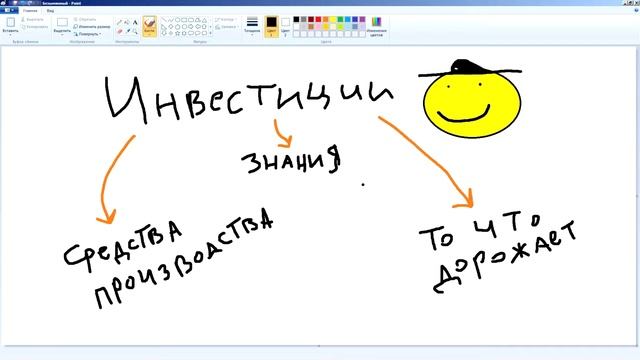The height and width of the screenshot is (360, 640).
Task: Select the Five-point star shape
Action: coord(178,33)
